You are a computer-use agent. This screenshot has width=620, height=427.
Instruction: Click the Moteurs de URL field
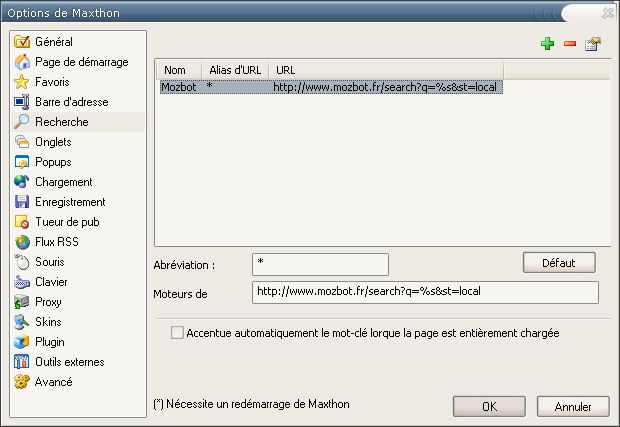[x=425, y=293]
